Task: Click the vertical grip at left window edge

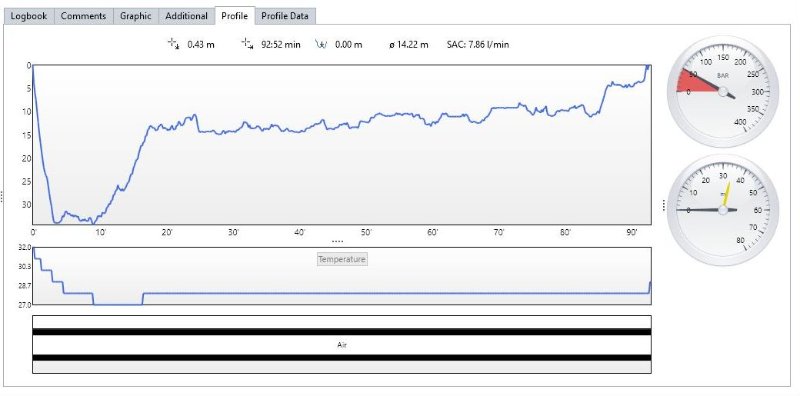Action: click(2, 196)
